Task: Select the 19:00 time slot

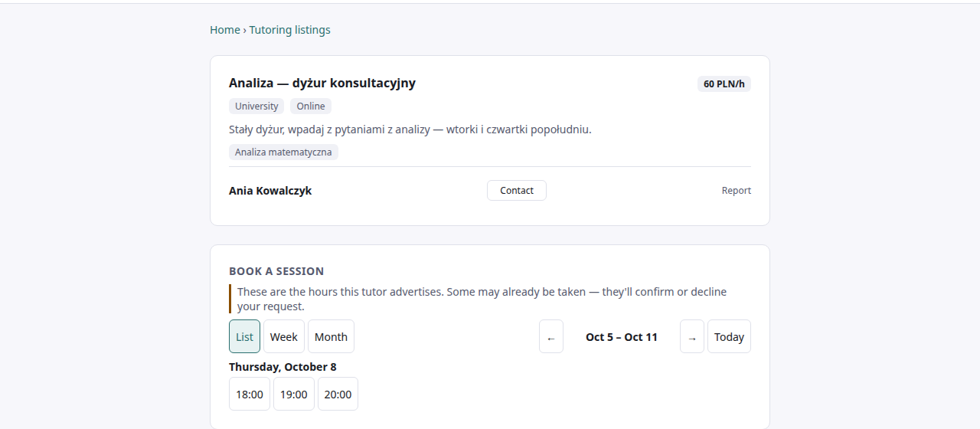Action: (294, 394)
